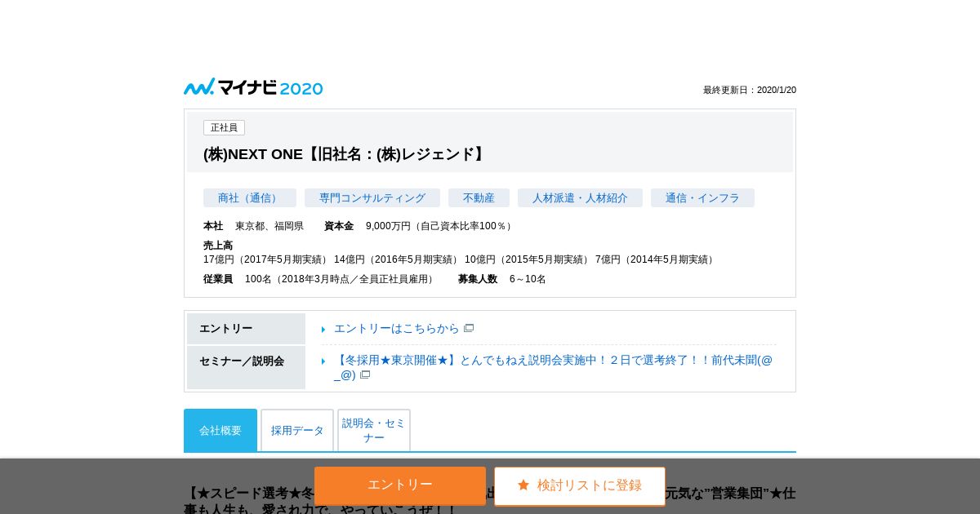Viewport: 980px width, 514px height.
Task: Click the 100名 employee count text
Action: tap(341, 279)
